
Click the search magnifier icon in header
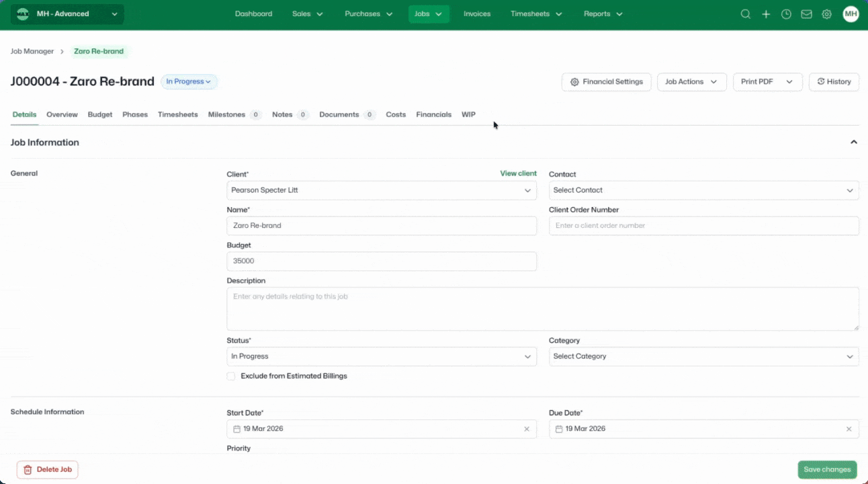745,14
